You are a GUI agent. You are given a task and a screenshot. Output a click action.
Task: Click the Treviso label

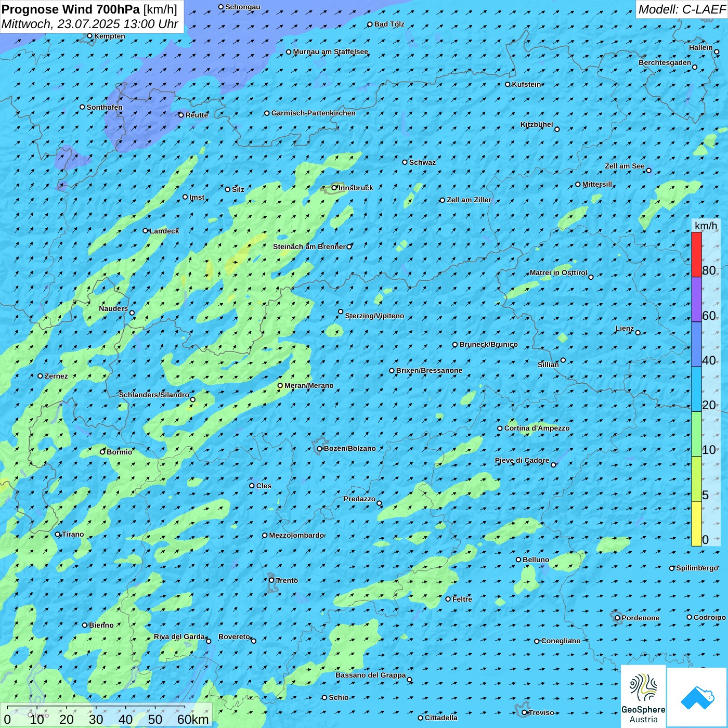(x=541, y=712)
